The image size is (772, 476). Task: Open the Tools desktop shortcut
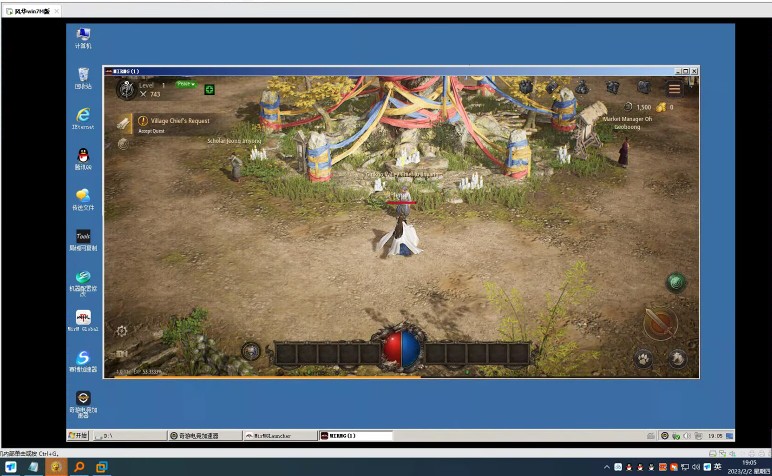click(83, 240)
